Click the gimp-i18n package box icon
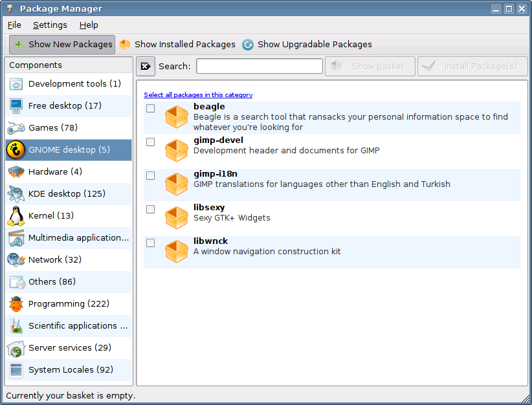The width and height of the screenshot is (532, 405). tap(177, 184)
